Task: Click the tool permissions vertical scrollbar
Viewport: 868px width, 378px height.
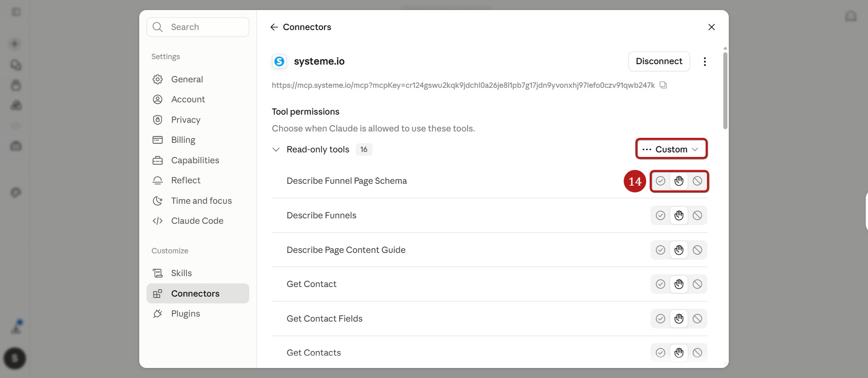Action: pos(725,91)
